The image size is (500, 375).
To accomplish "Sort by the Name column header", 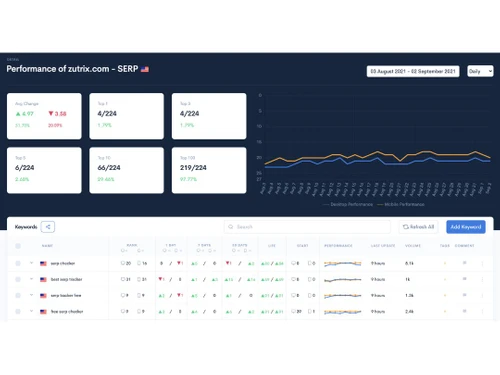I will point(47,246).
